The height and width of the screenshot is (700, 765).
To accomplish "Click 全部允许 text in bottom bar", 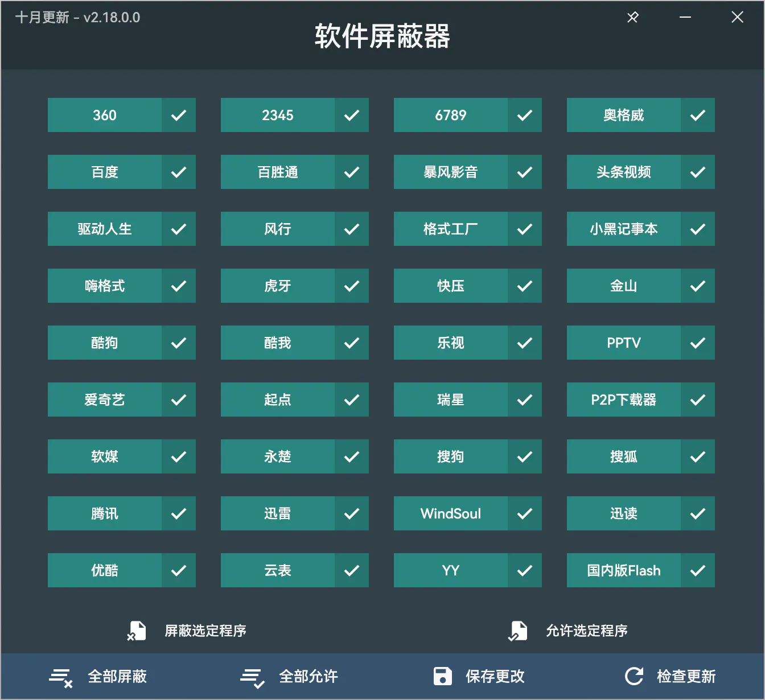I will click(x=309, y=676).
